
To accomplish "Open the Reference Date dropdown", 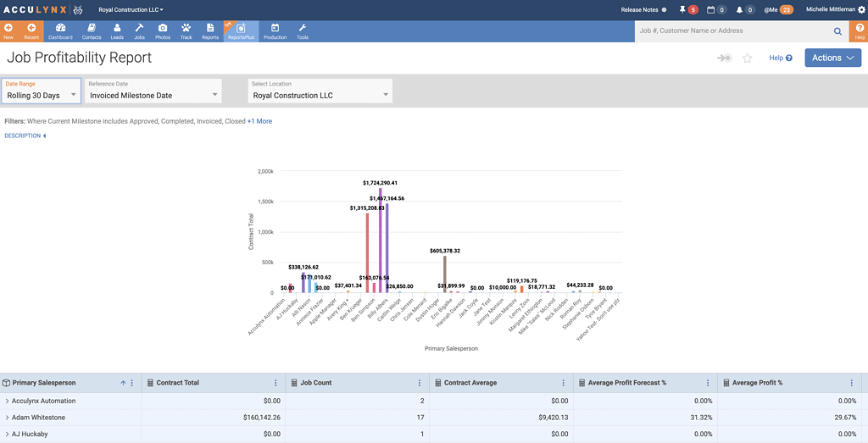I will pyautogui.click(x=153, y=91).
